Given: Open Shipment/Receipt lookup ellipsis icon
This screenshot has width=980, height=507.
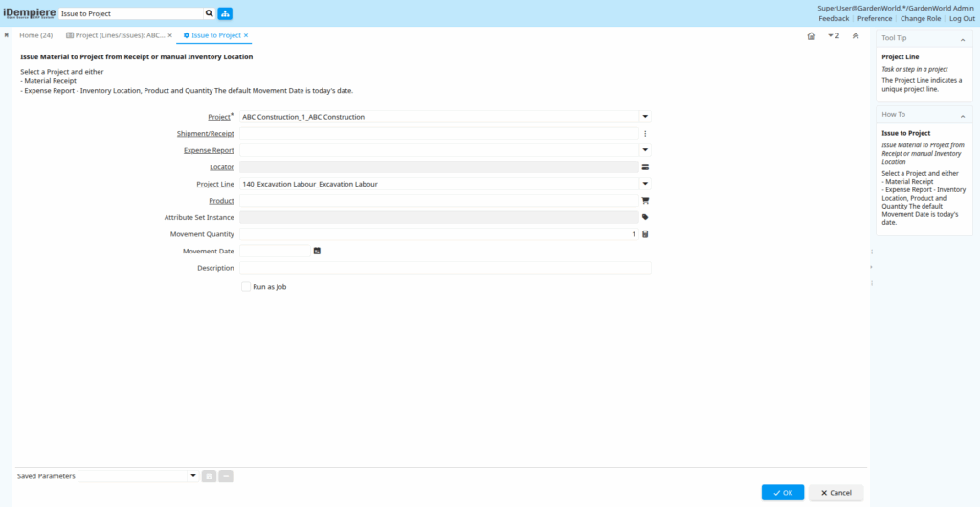Looking at the screenshot, I should (x=646, y=134).
